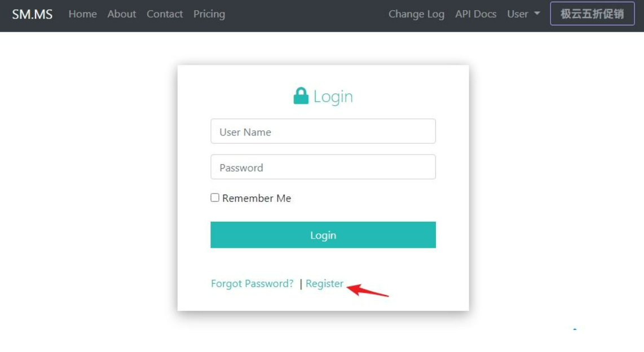Click the Remember Me label text
Screen dimensions: 644x352
[257, 198]
